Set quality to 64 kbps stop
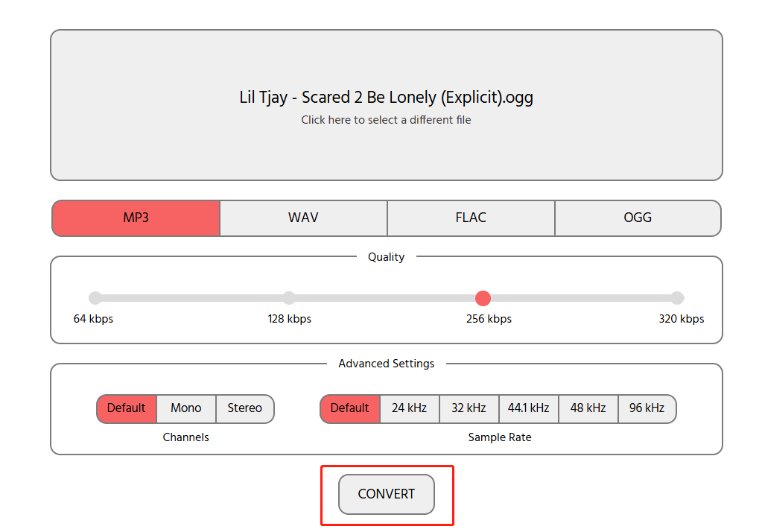 click(x=95, y=297)
